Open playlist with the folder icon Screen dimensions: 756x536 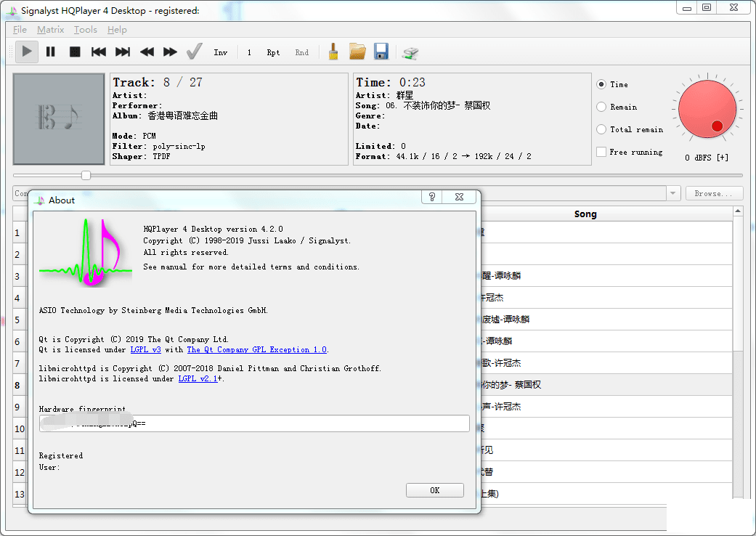[357, 52]
